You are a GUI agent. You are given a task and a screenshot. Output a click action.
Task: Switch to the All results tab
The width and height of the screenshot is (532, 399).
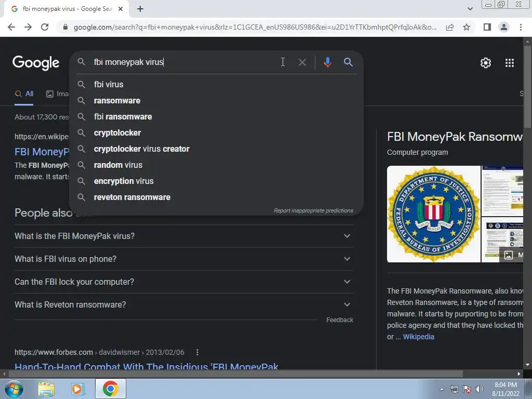click(24, 94)
